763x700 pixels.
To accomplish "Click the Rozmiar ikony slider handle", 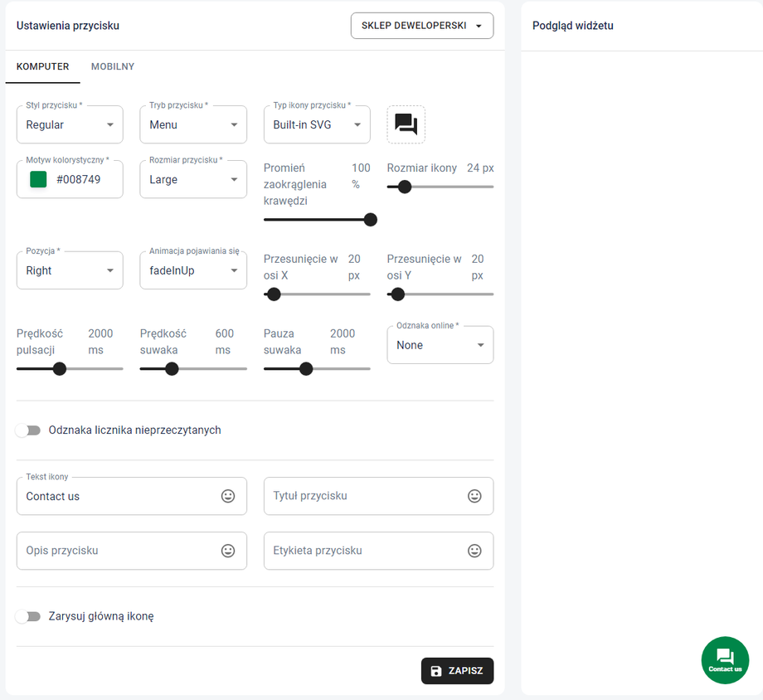I will 405,187.
